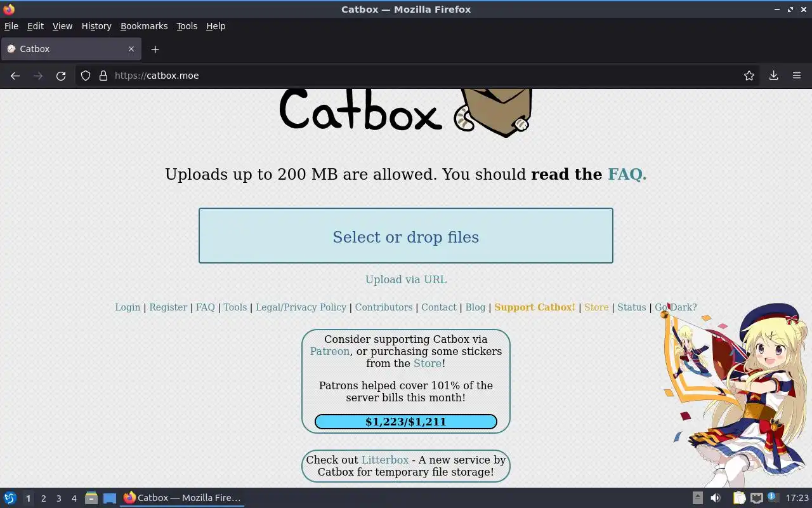Close the Catbox tab
812x508 pixels.
coord(131,49)
